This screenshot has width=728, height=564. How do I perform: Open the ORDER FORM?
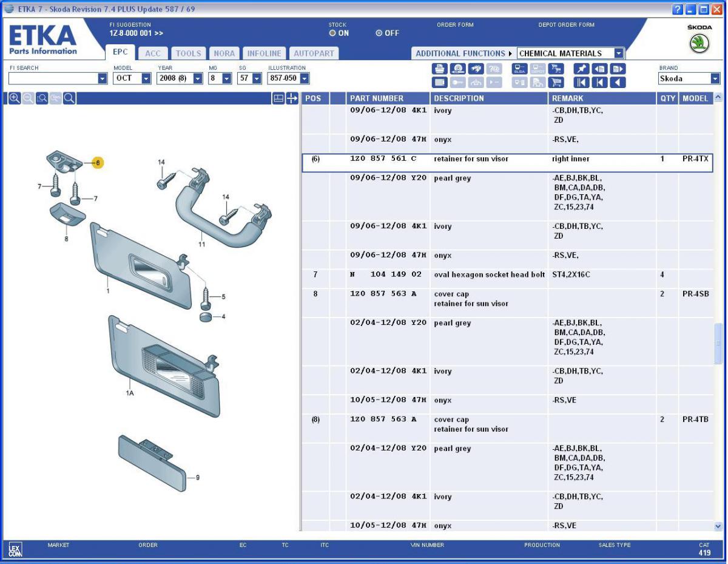coord(455,25)
